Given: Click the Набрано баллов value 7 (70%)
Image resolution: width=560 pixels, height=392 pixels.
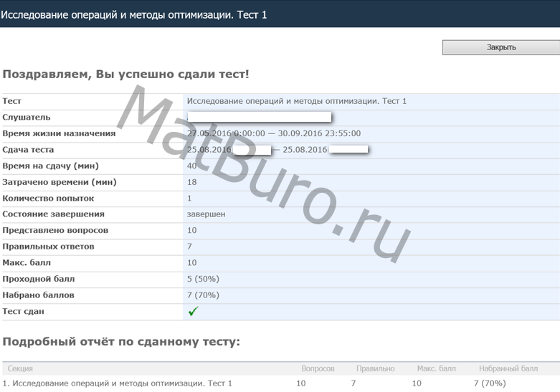Looking at the screenshot, I should tap(203, 295).
